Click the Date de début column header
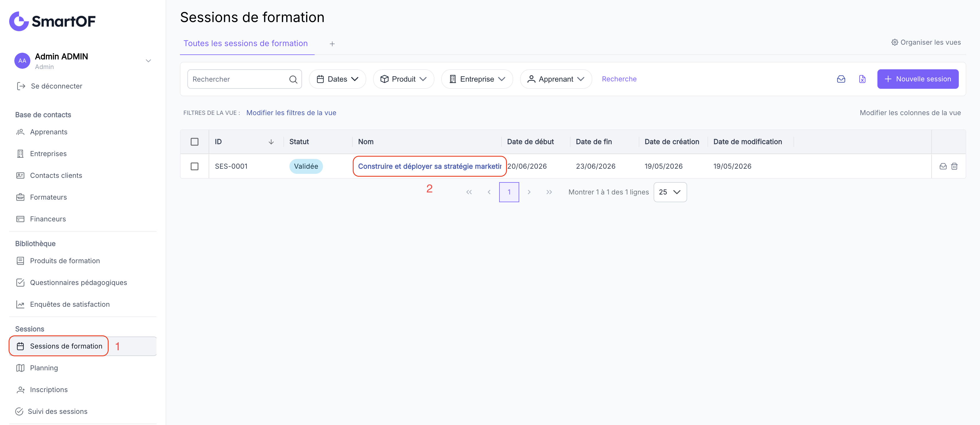980x425 pixels. (x=530, y=142)
